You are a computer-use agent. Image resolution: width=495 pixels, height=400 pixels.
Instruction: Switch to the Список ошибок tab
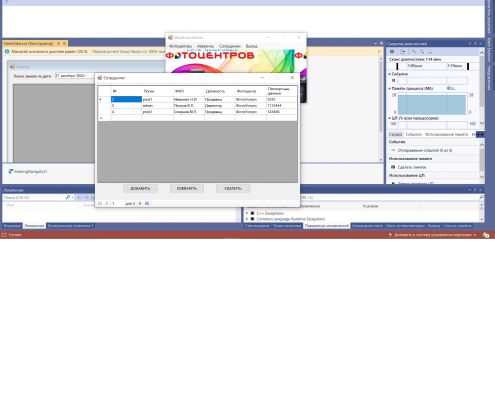pyautogui.click(x=457, y=226)
